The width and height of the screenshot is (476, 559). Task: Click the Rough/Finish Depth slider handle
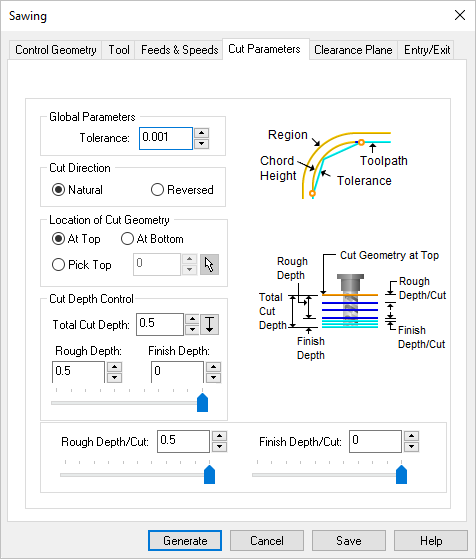click(203, 403)
